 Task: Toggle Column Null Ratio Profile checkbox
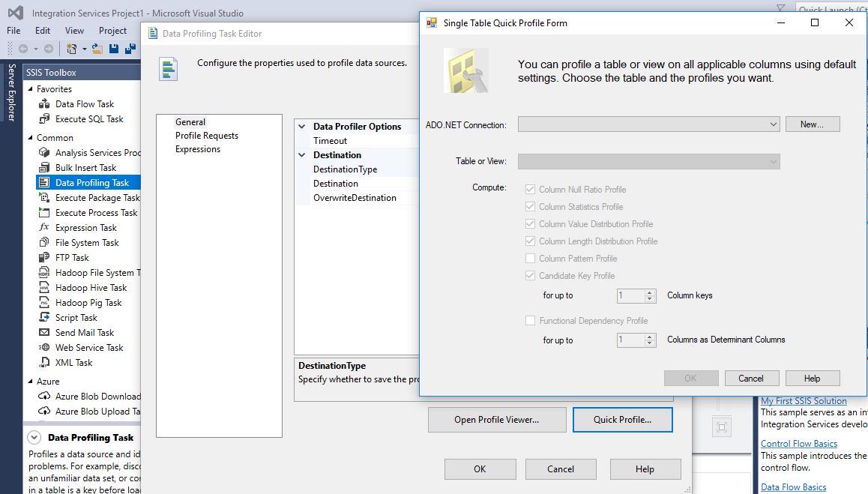pyautogui.click(x=530, y=190)
